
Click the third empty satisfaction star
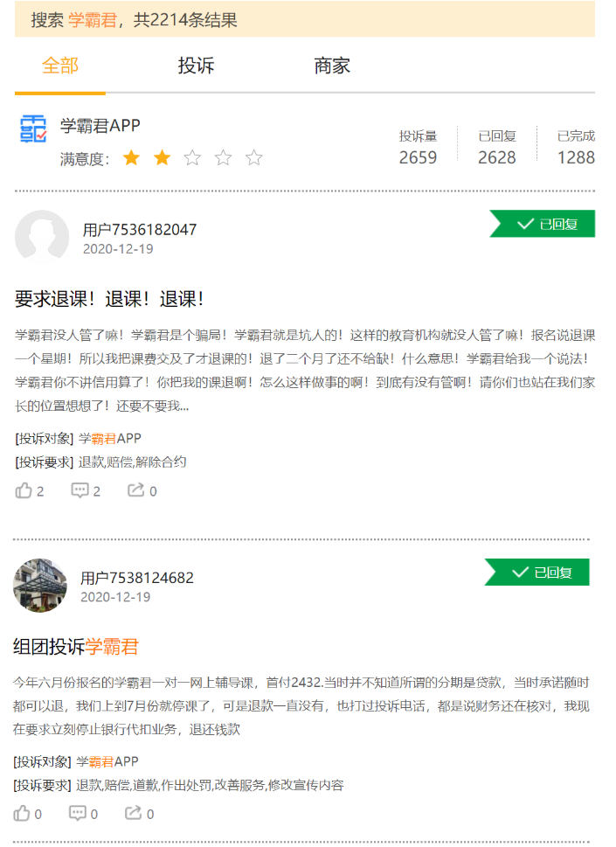[x=192, y=157]
